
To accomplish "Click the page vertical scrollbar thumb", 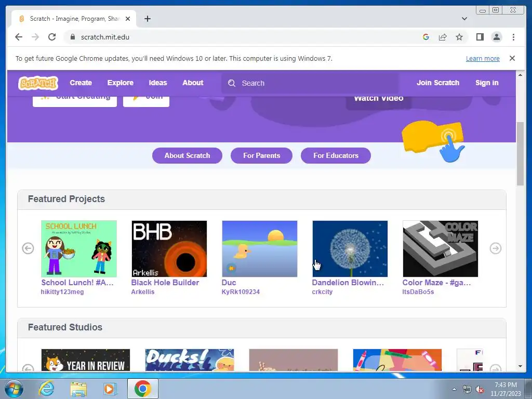I will coord(520,154).
